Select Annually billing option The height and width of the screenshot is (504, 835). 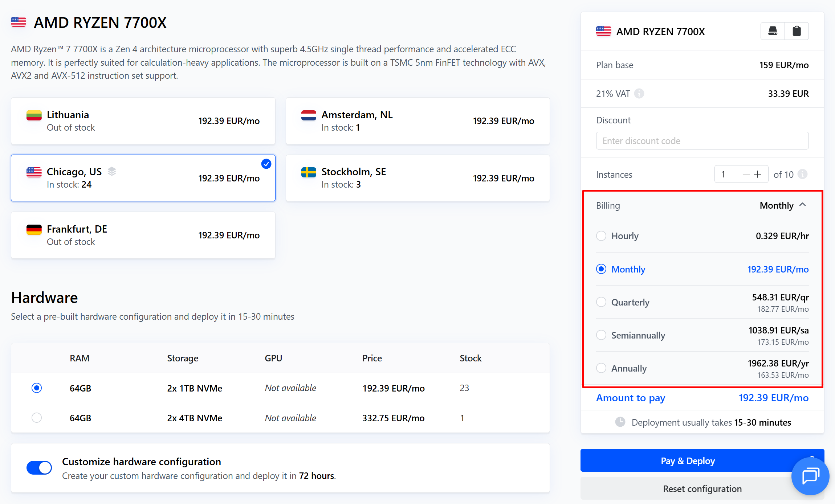coord(601,368)
